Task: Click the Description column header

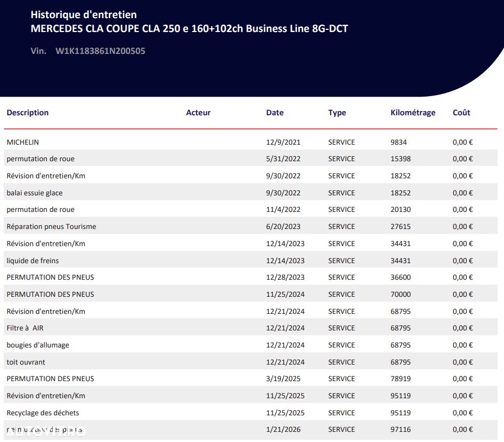Action: pos(28,113)
